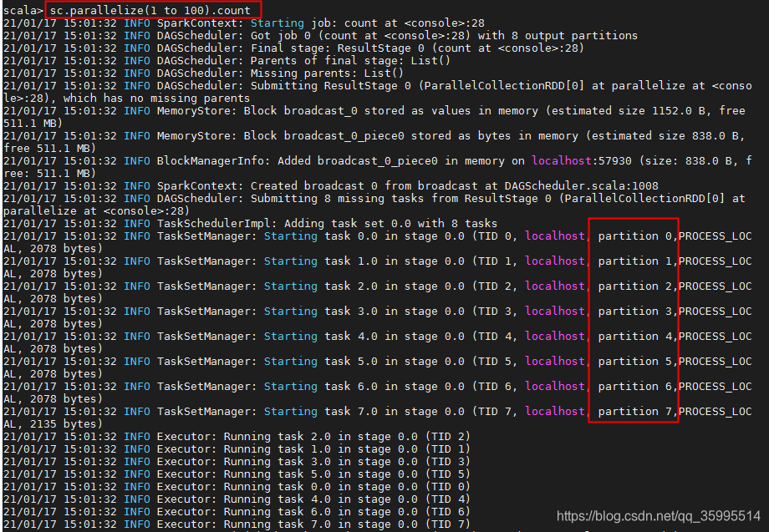Click the scala> prompt

[22, 10]
